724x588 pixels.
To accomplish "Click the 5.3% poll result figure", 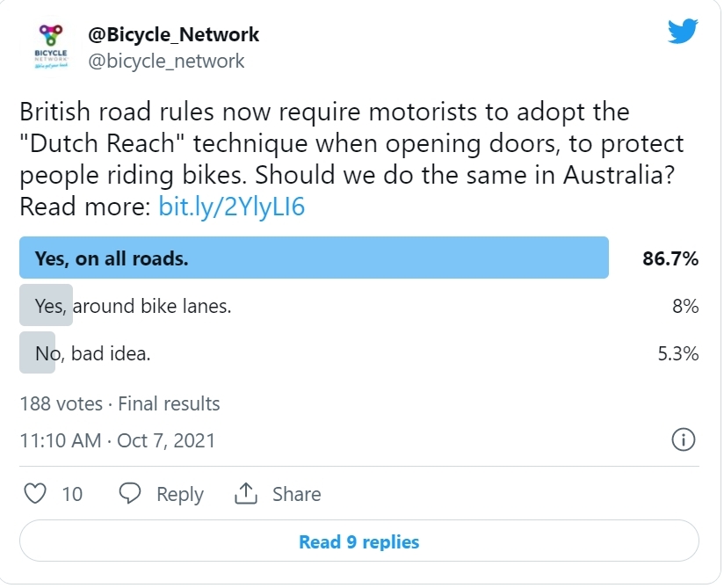I will [x=679, y=354].
